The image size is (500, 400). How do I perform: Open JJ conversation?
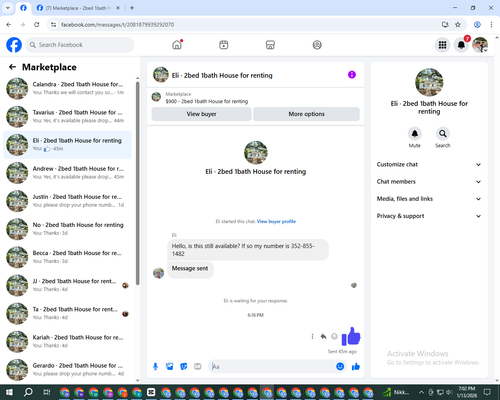tap(67, 285)
